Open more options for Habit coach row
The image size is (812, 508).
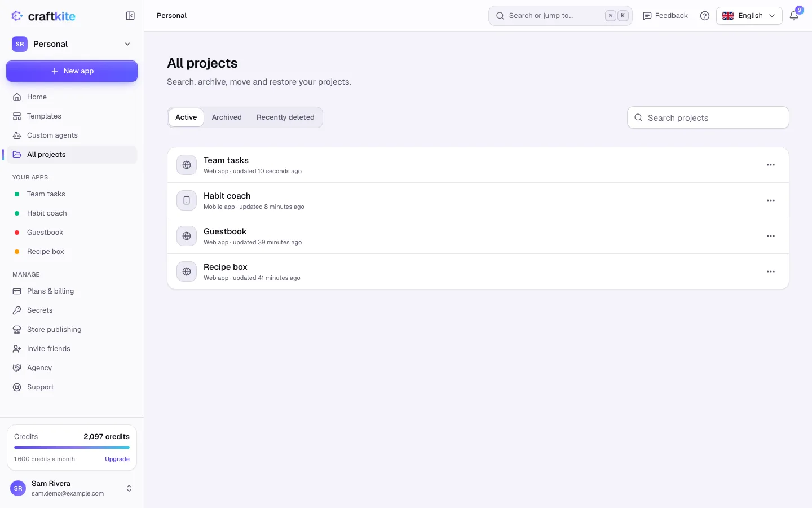(x=771, y=200)
